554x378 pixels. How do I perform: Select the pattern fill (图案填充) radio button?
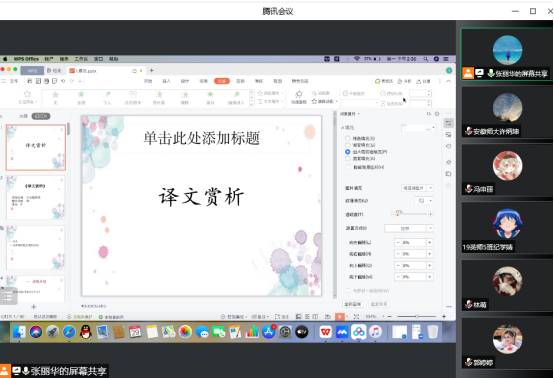point(348,159)
